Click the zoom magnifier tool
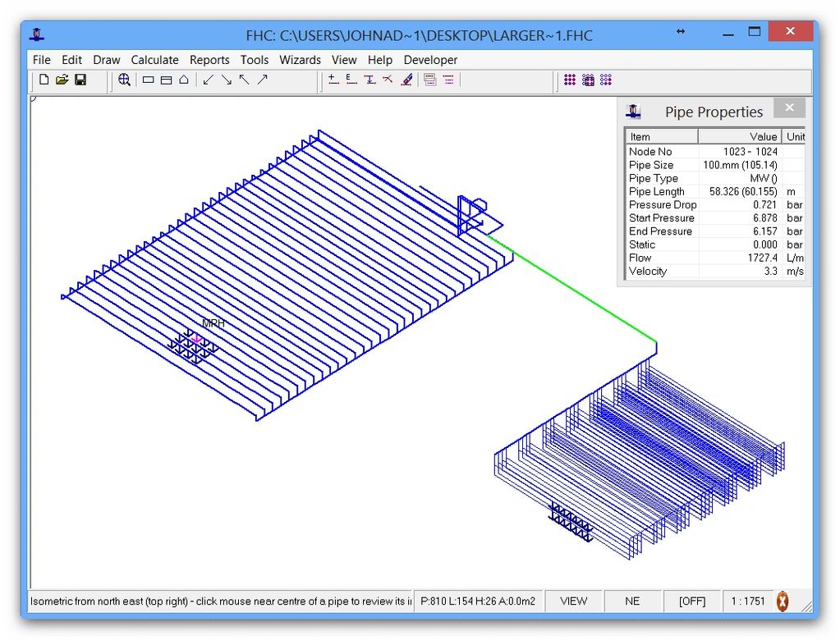Viewport: 840px width, 640px height. tap(124, 80)
